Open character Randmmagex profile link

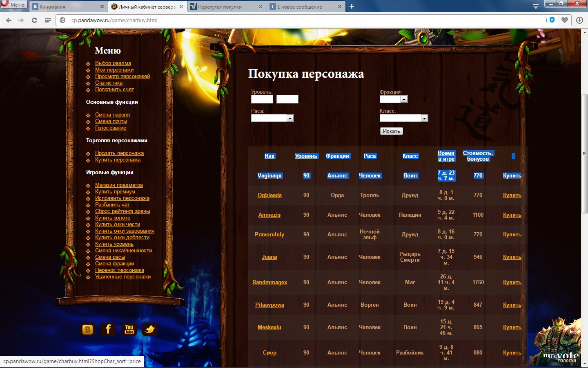269,282
